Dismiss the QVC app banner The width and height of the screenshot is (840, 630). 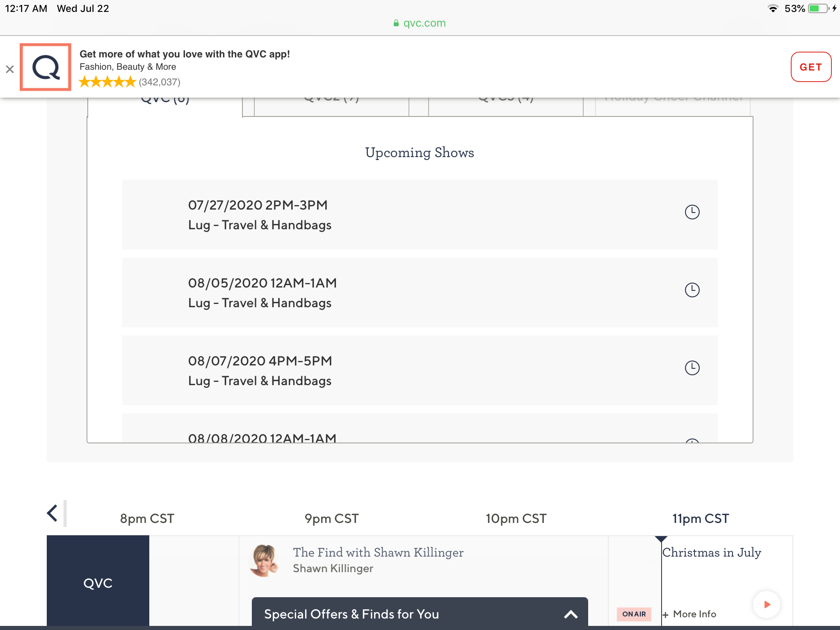(x=10, y=69)
